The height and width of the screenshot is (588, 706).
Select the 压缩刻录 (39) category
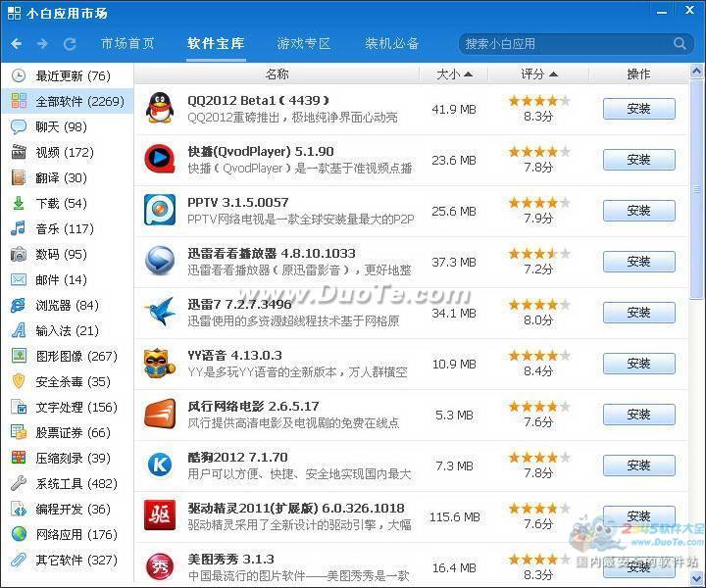(67, 458)
